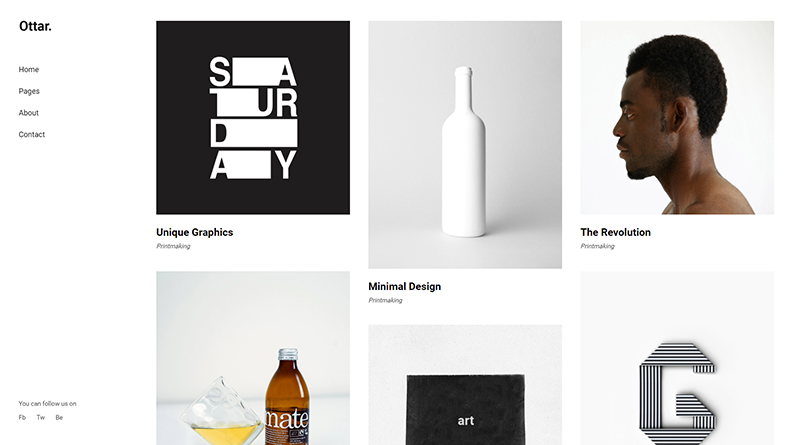The width and height of the screenshot is (800, 445).
Task: Open the mate bottle photo thumbnail
Action: 253,358
